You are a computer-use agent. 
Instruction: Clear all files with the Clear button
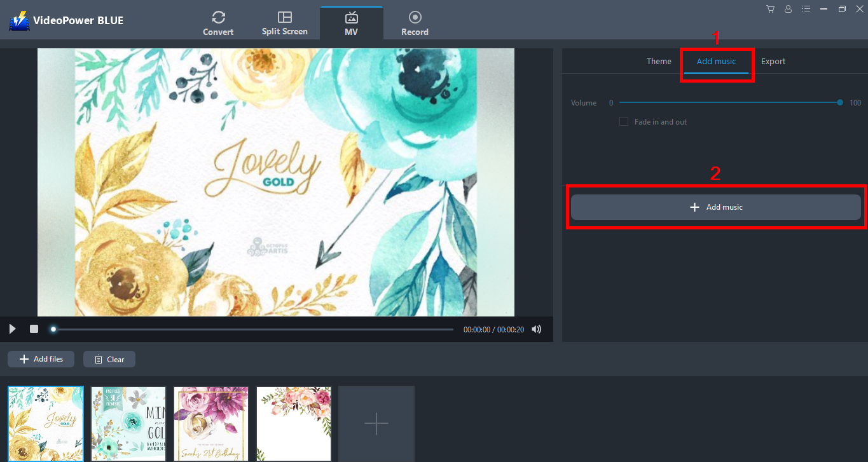tap(109, 359)
